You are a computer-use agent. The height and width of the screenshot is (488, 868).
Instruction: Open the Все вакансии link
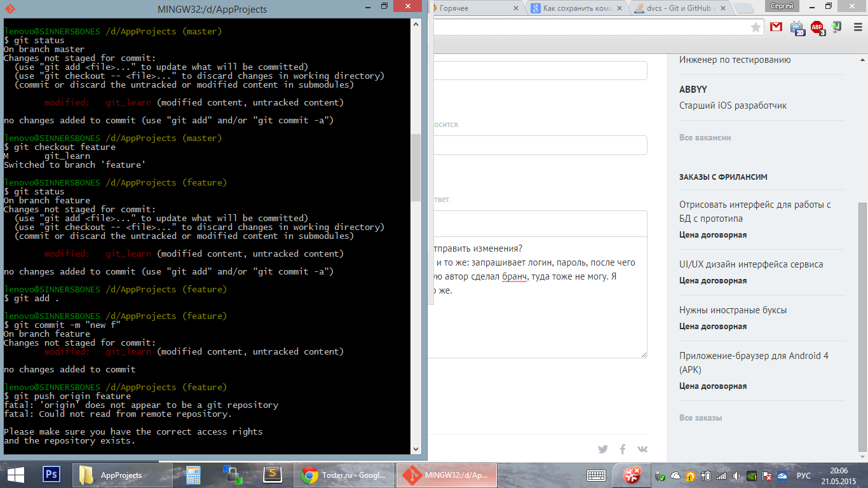(x=705, y=137)
